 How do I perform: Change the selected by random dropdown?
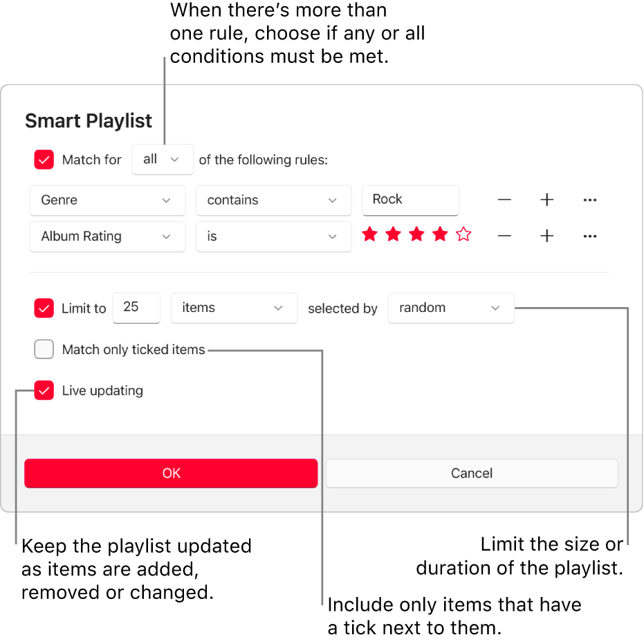(x=450, y=308)
